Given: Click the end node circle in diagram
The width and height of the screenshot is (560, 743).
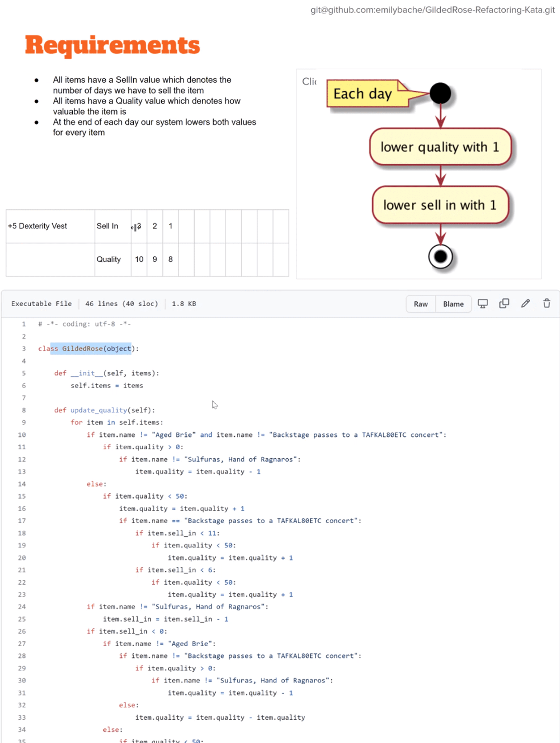Looking at the screenshot, I should click(x=440, y=257).
